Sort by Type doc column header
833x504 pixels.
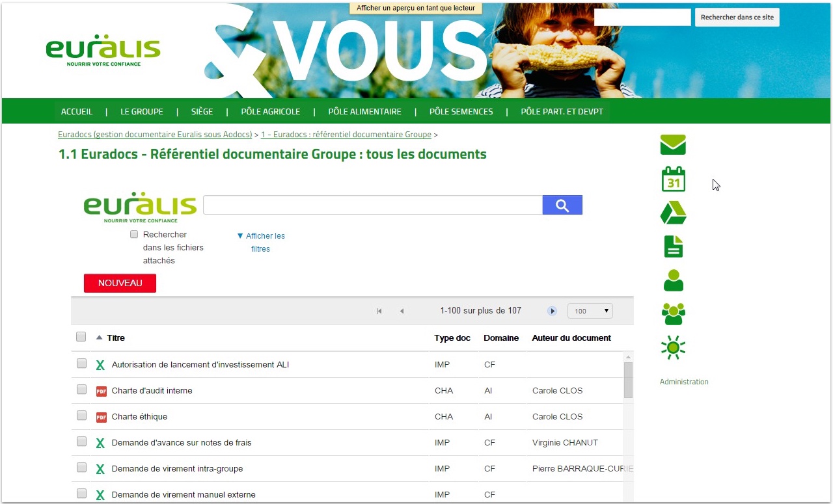point(452,338)
